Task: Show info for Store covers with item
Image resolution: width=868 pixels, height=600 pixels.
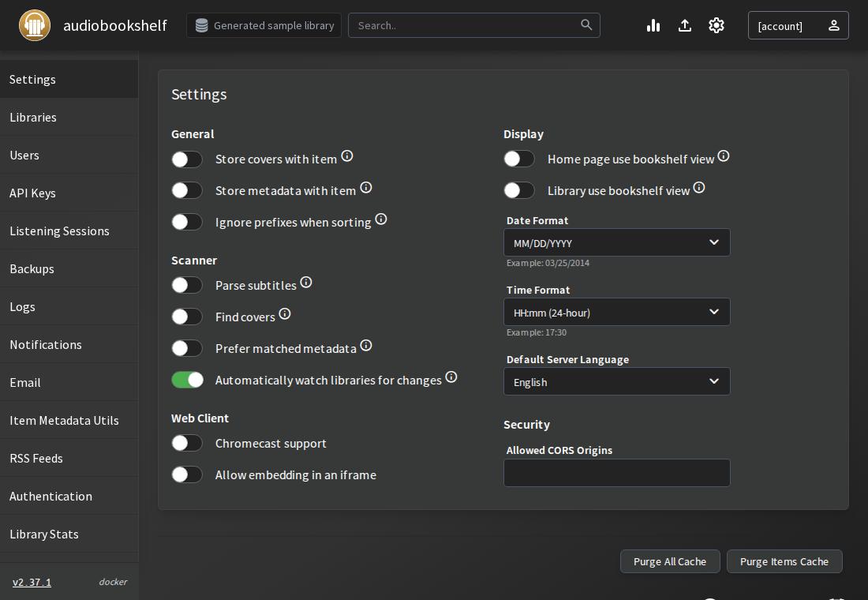Action: 347,156
